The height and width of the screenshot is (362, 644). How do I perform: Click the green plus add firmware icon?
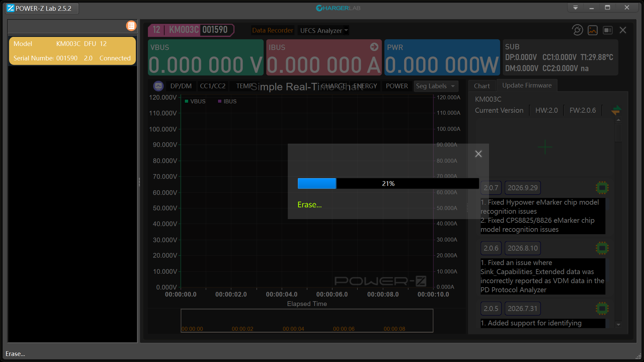pyautogui.click(x=545, y=147)
